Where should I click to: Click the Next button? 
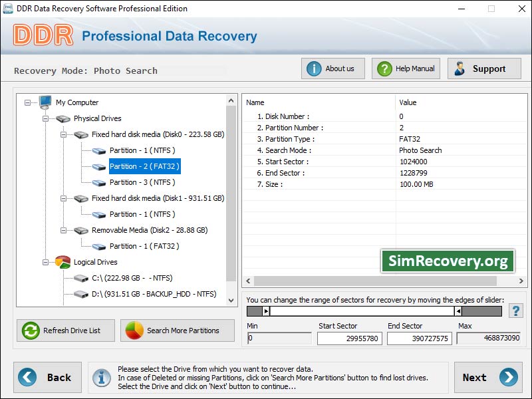pos(489,377)
